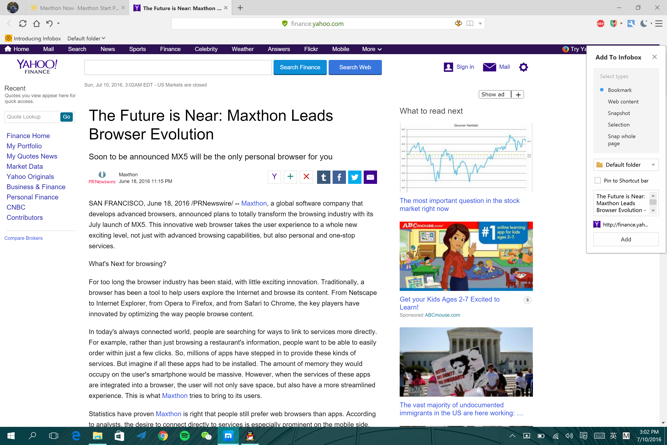Screen dimensions: 667x445
Task: Expand the Default folder dropdown in Infobox panel
Action: [626, 165]
